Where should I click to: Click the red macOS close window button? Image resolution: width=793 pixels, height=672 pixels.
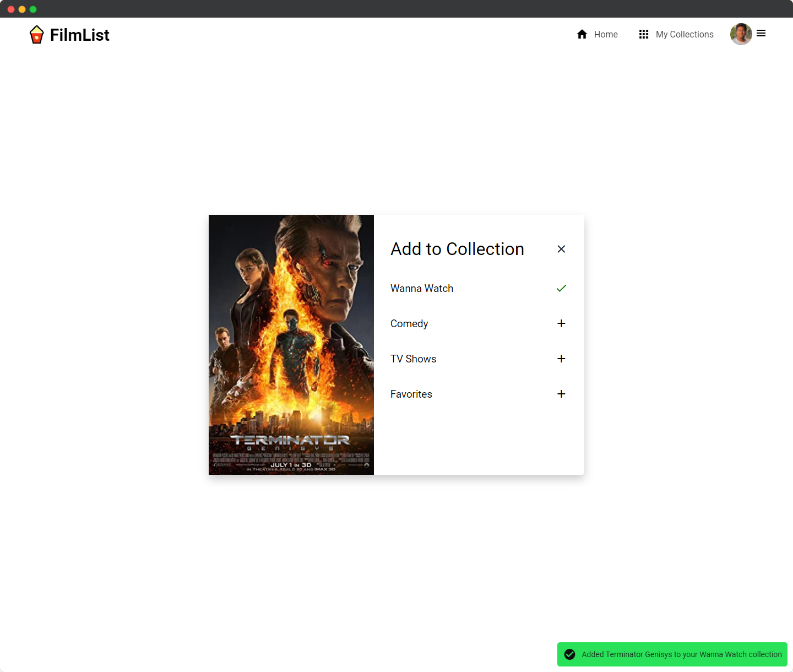click(x=11, y=9)
